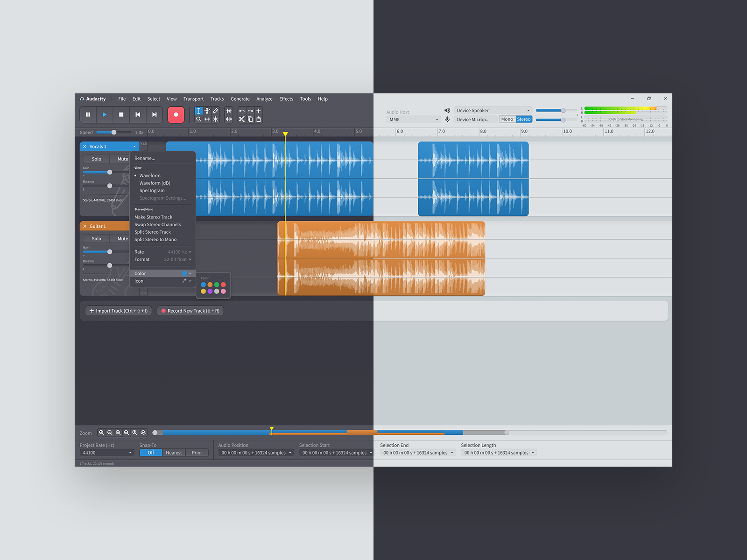Click the speaker playback device icon
This screenshot has height=560, width=747.
tap(447, 111)
